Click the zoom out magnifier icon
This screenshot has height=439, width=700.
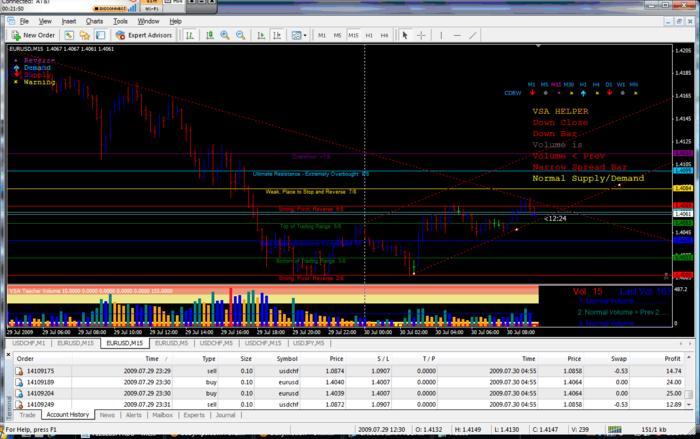coord(241,35)
